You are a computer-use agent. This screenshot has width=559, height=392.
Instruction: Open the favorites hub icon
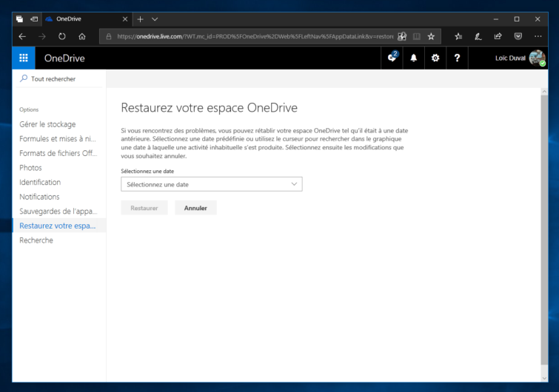(x=458, y=36)
